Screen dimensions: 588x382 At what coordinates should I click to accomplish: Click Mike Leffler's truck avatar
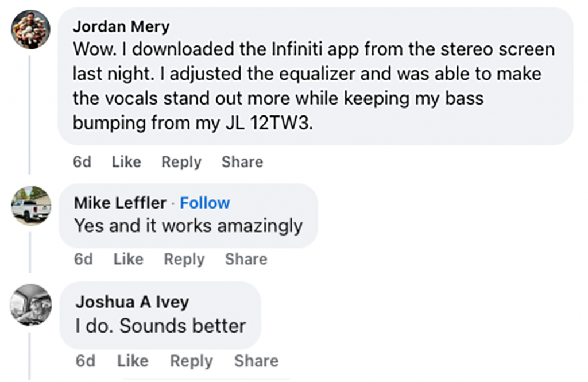point(32,205)
